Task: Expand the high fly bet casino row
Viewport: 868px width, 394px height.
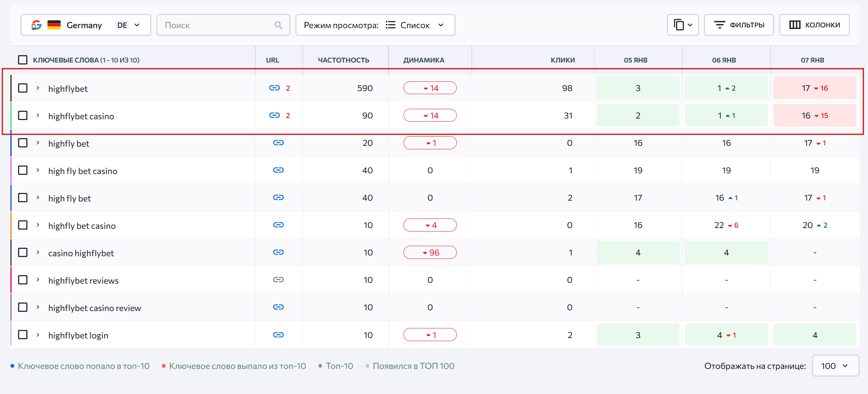Action: point(38,170)
